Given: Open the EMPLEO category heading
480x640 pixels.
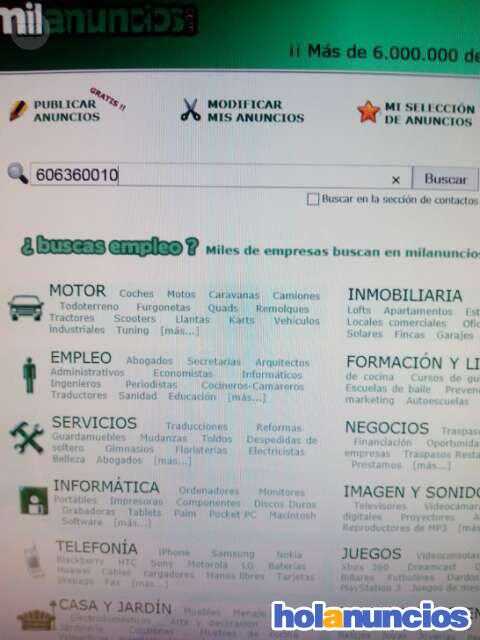Looking at the screenshot, I should (x=81, y=358).
